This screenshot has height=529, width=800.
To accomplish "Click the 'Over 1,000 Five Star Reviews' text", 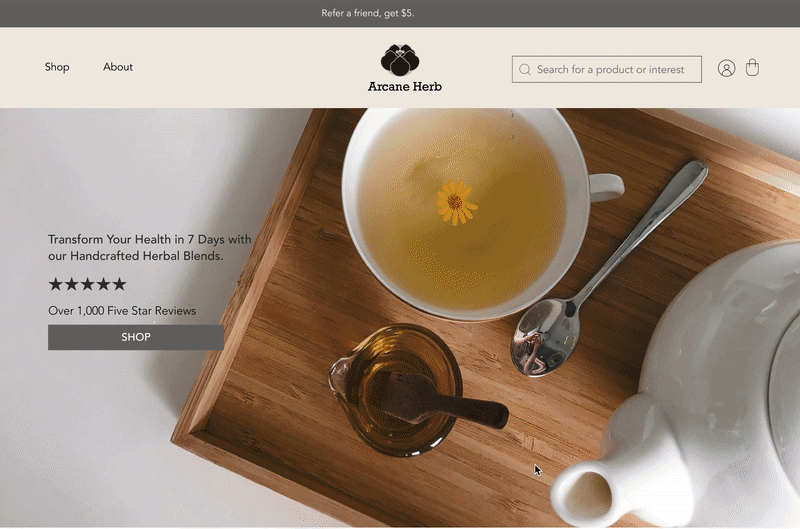I will [x=122, y=311].
